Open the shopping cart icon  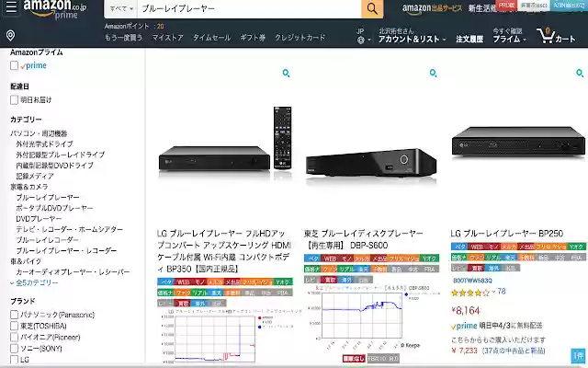(x=546, y=36)
